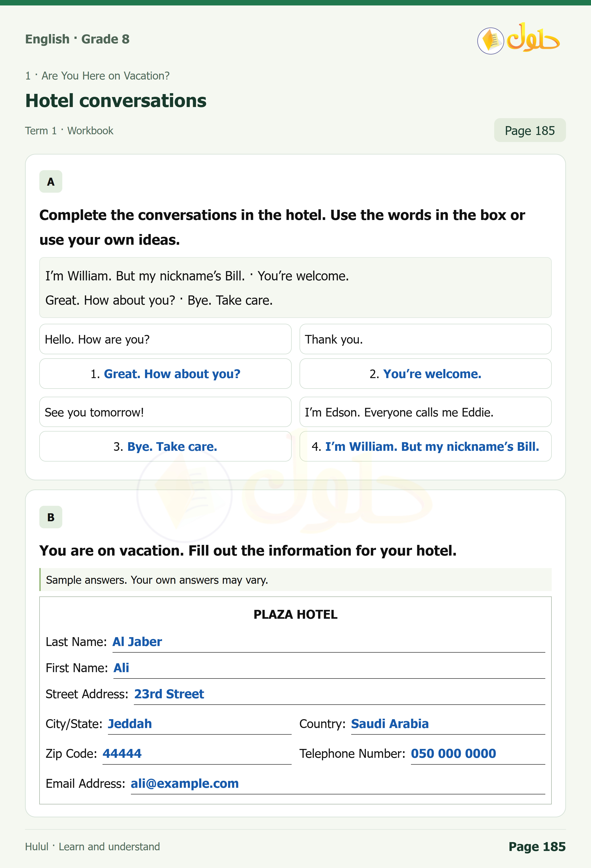Image resolution: width=591 pixels, height=868 pixels.
Task: Click the Last Name field 'Al Jaber'
Action: [x=329, y=642]
